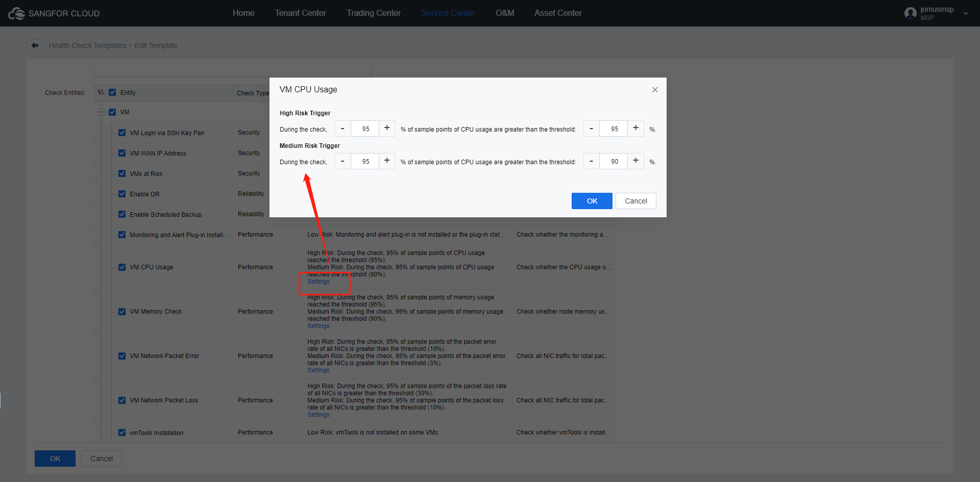Image resolution: width=980 pixels, height=482 pixels.
Task: Toggle the VM group checkbox
Action: tap(112, 112)
